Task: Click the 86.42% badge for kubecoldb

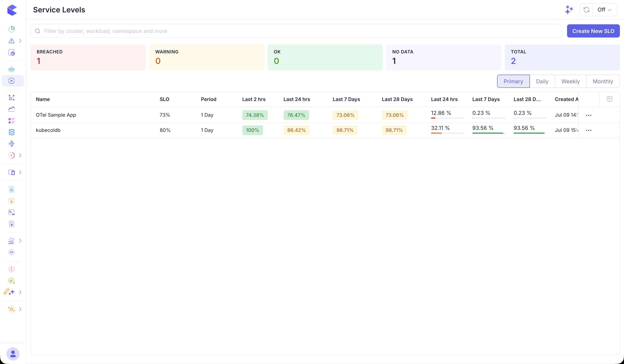Action: tap(296, 130)
